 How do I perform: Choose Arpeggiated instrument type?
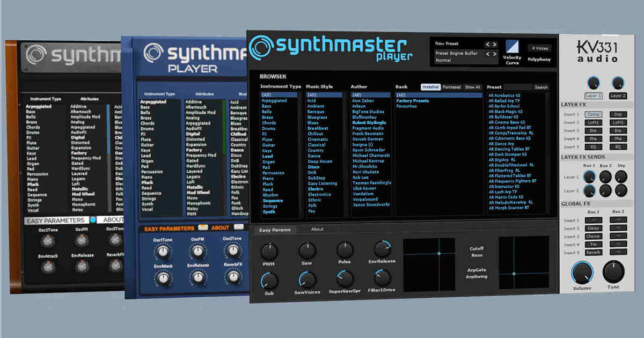[x=274, y=100]
